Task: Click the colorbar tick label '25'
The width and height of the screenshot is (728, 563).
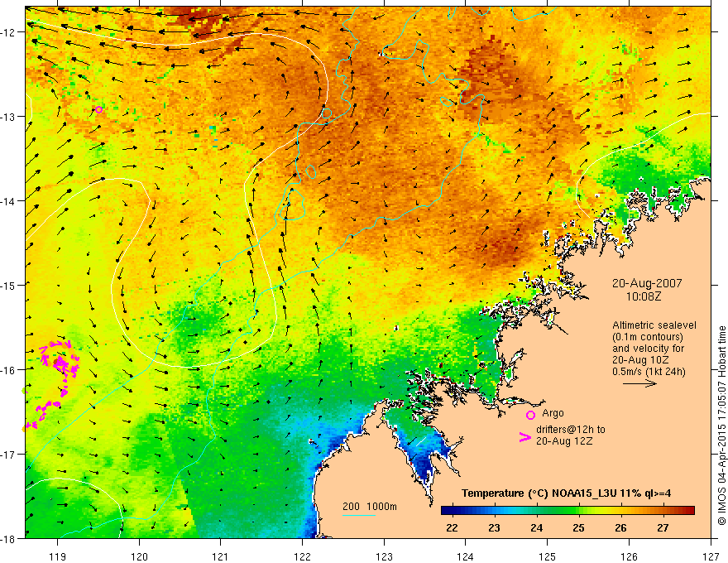Action: tap(578, 528)
